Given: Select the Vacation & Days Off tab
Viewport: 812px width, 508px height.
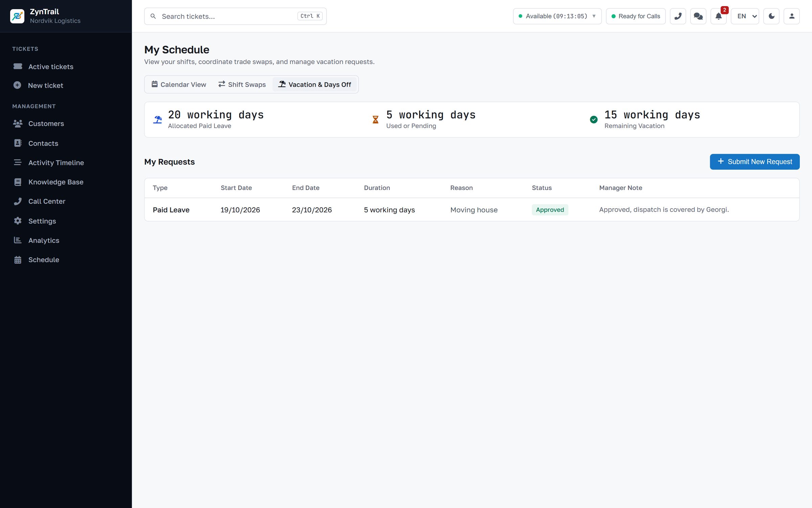Looking at the screenshot, I should [315, 84].
